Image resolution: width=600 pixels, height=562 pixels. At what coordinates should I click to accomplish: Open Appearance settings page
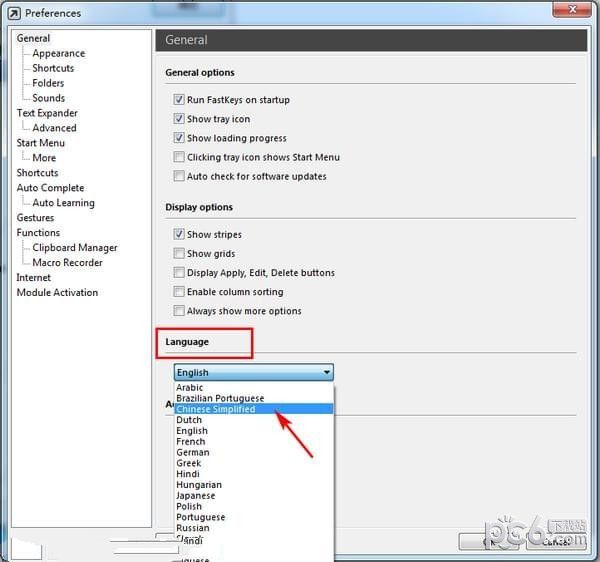pos(59,53)
